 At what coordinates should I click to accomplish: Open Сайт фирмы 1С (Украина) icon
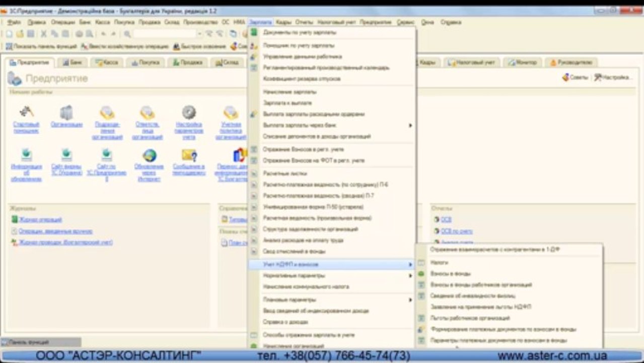click(x=66, y=154)
